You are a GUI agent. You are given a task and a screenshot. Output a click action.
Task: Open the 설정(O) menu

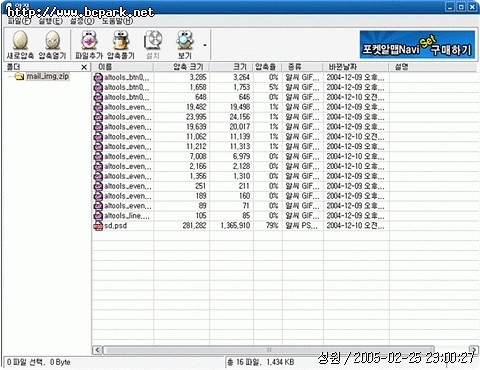pyautogui.click(x=82, y=21)
